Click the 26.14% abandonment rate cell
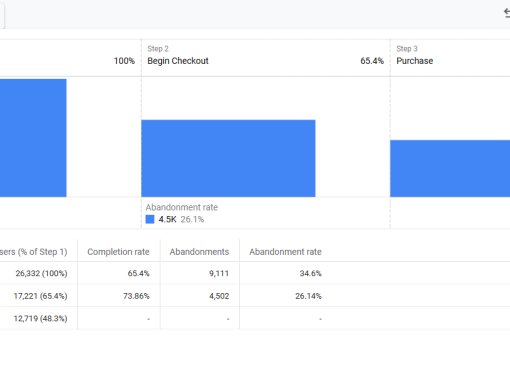510x382 pixels. 308,296
